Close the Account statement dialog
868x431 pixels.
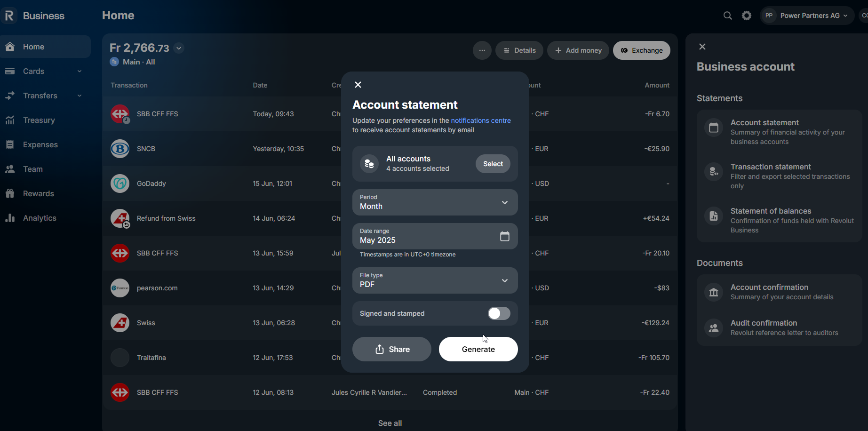pos(358,85)
